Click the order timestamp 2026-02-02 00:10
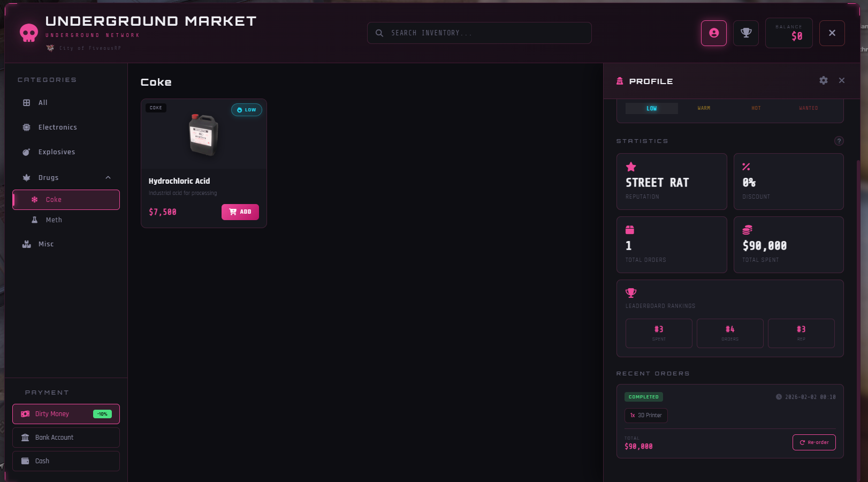 pos(810,397)
